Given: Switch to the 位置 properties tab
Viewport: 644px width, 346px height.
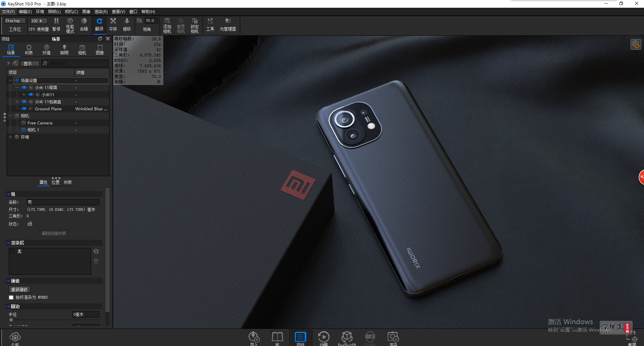Looking at the screenshot, I should click(x=55, y=182).
